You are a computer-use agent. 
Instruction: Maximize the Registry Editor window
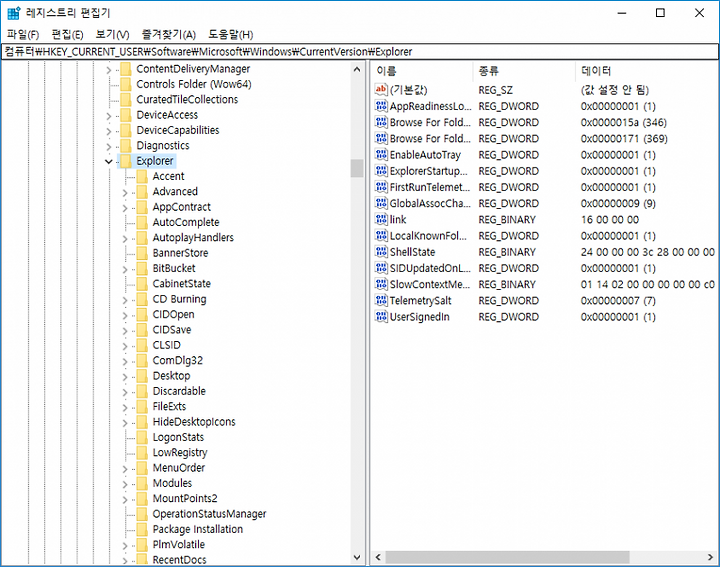point(660,13)
